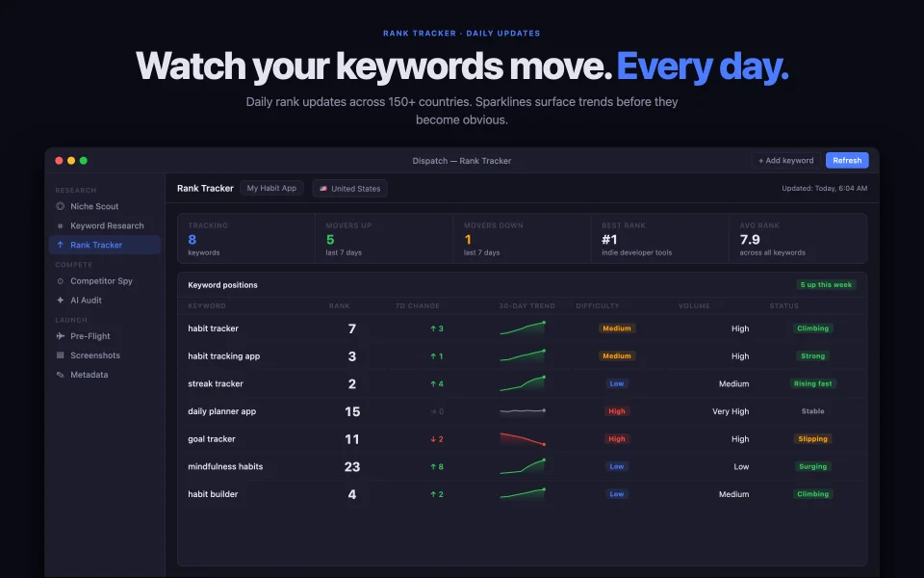Click the Add keyword button
This screenshot has height=578, width=924.
785,161
